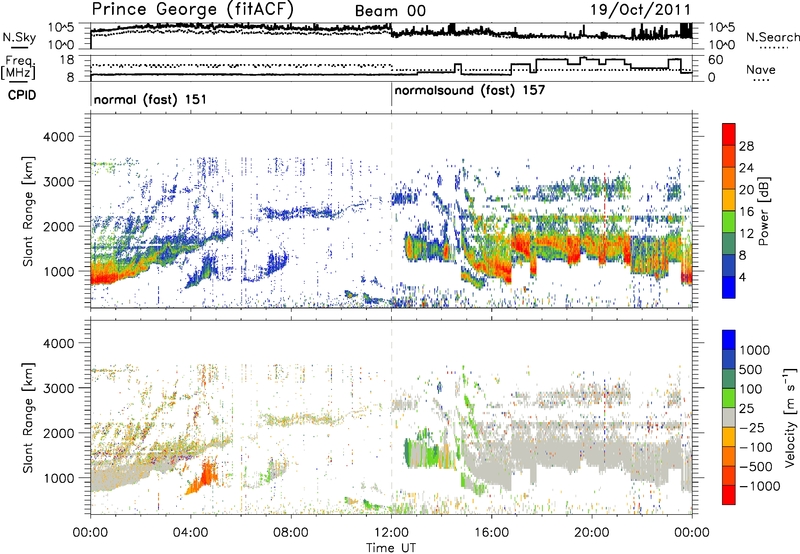Click the "Slant Range [km]" label of the power panel

[28, 211]
